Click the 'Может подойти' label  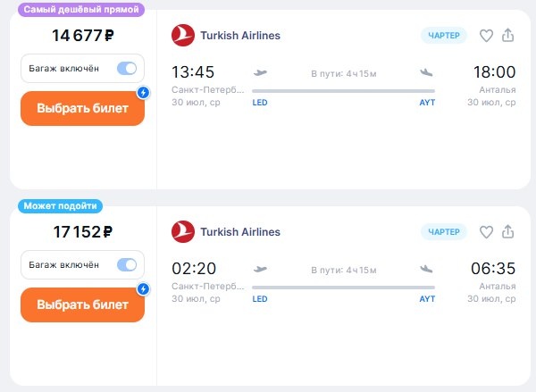point(61,205)
